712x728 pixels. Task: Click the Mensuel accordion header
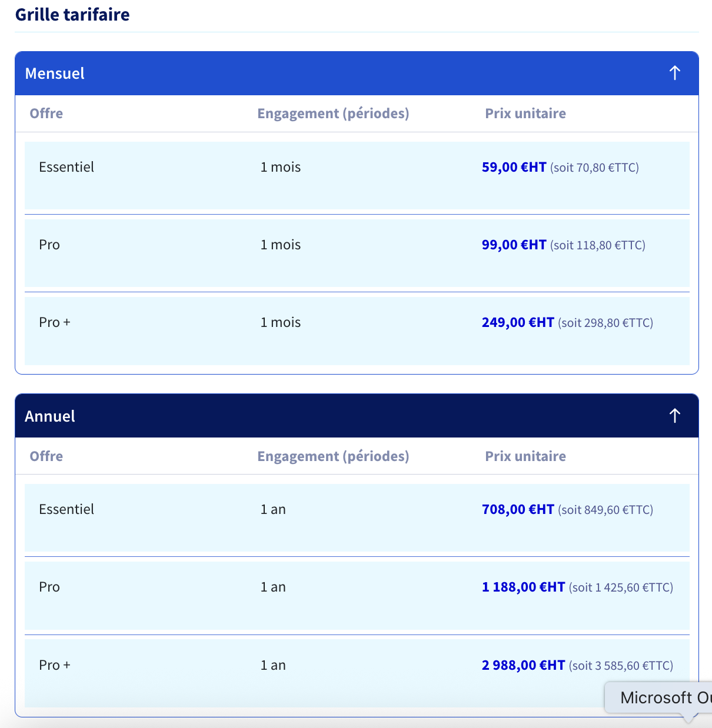click(x=357, y=74)
